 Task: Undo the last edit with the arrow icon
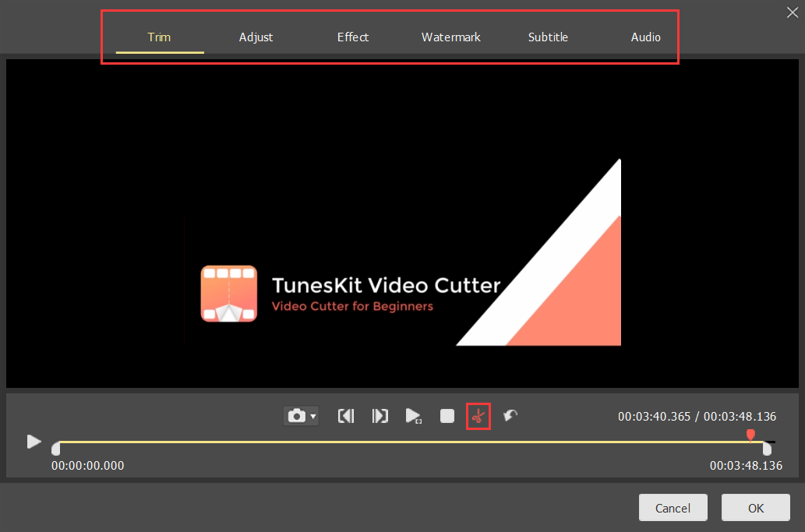510,415
